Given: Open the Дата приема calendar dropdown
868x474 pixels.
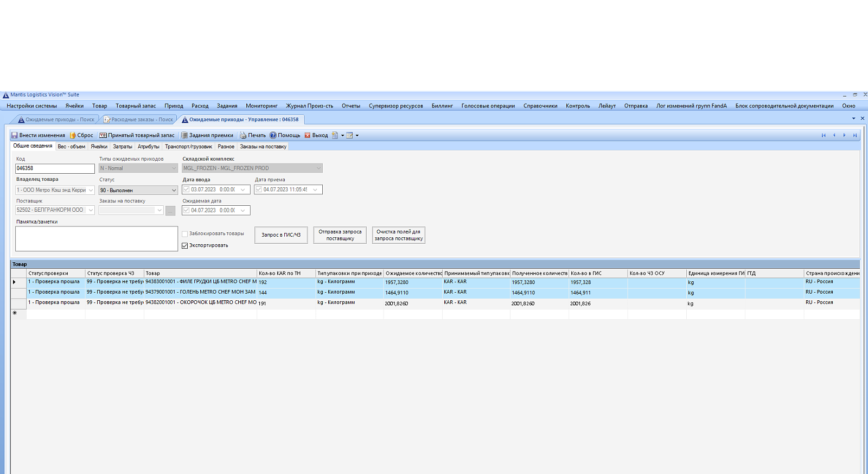Looking at the screenshot, I should point(315,189).
